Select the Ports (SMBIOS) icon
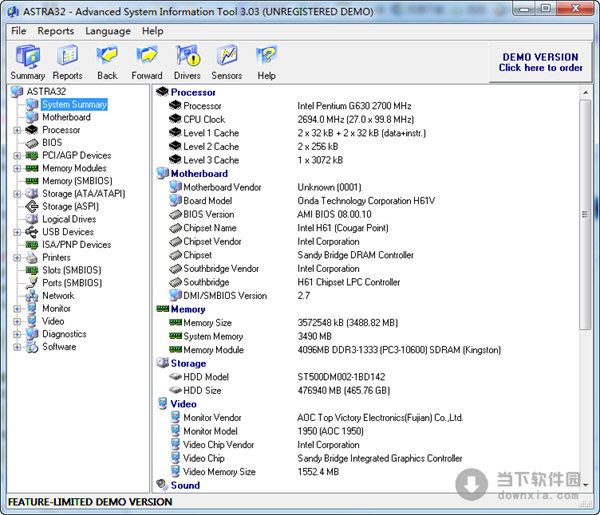 click(32, 283)
